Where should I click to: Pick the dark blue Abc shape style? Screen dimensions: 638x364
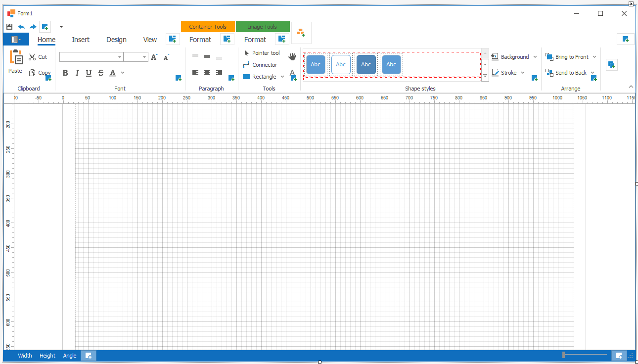tap(366, 64)
